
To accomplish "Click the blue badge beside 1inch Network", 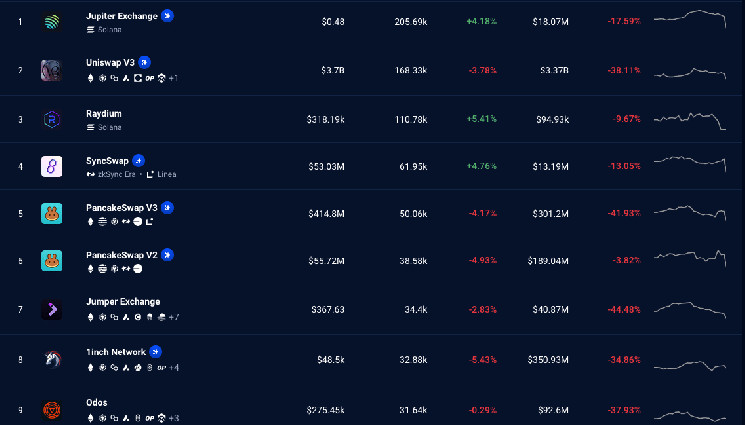I will click(155, 352).
